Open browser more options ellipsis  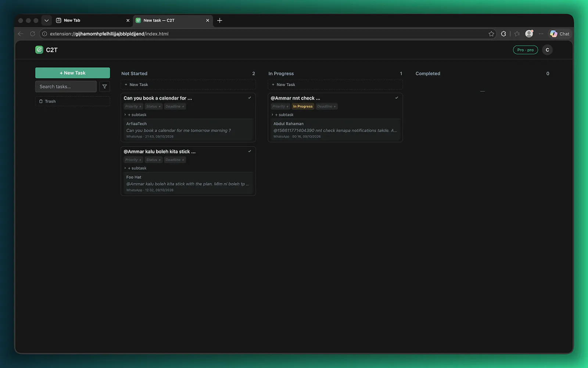(x=541, y=34)
